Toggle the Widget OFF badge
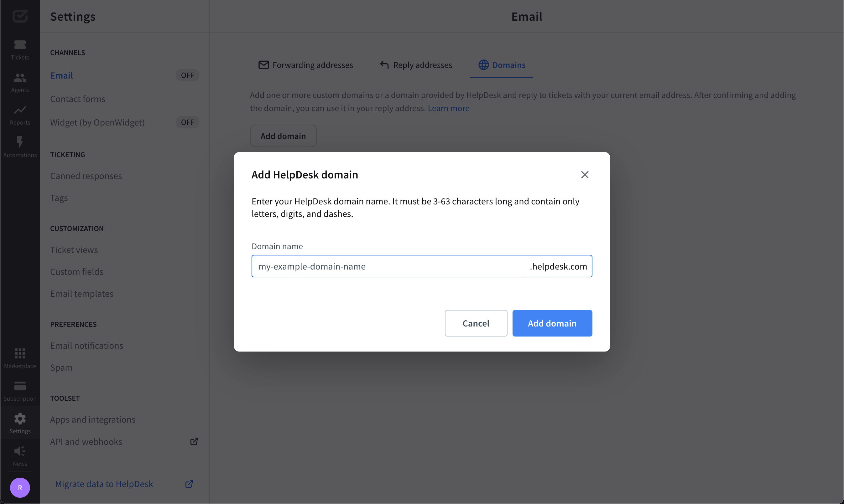The image size is (844, 504). [x=187, y=122]
